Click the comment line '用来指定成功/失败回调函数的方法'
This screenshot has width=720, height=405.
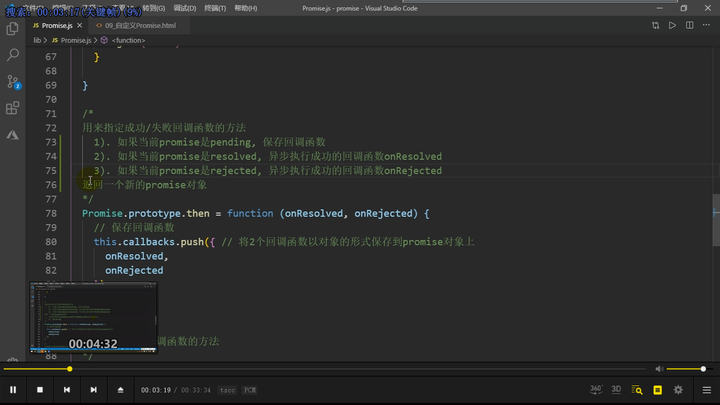[x=164, y=128]
